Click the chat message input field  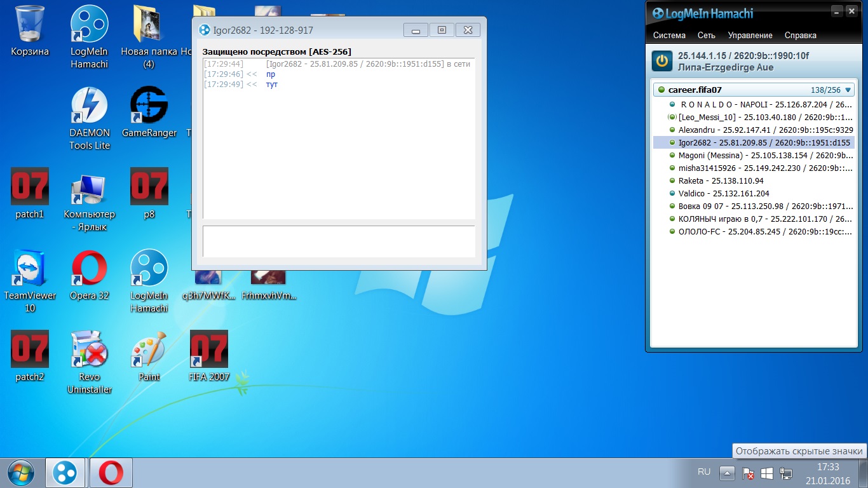click(339, 241)
